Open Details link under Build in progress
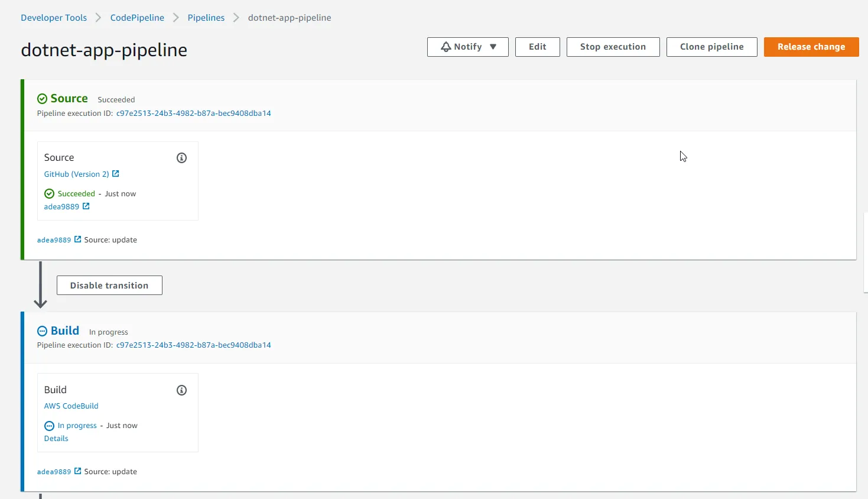 (56, 438)
